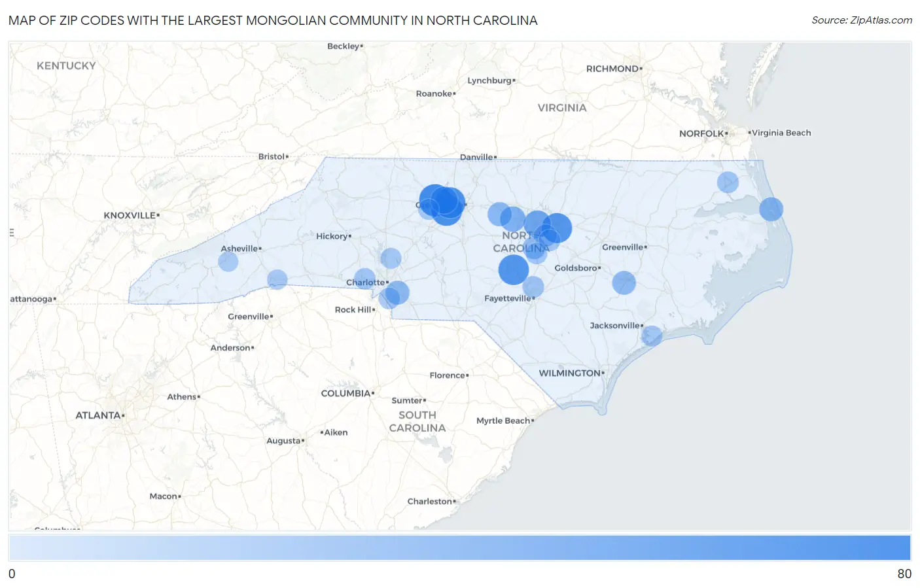
Task: Click the WILMINGTON city label
Action: [569, 373]
